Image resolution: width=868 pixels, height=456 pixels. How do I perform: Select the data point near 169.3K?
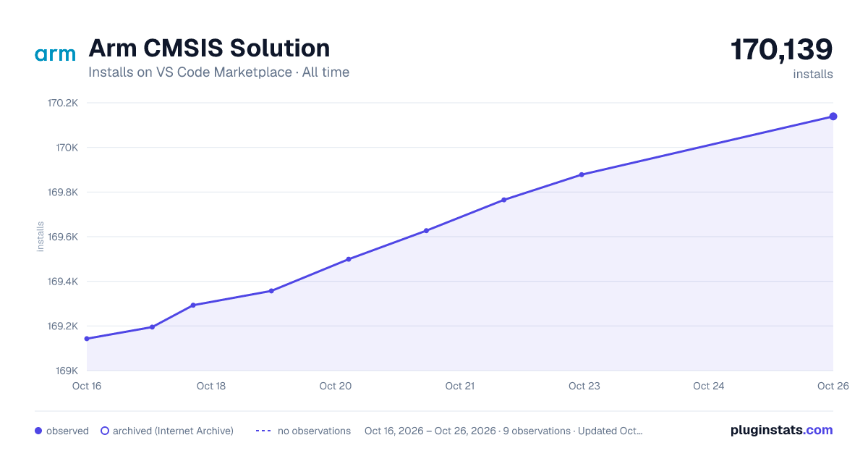click(x=193, y=305)
